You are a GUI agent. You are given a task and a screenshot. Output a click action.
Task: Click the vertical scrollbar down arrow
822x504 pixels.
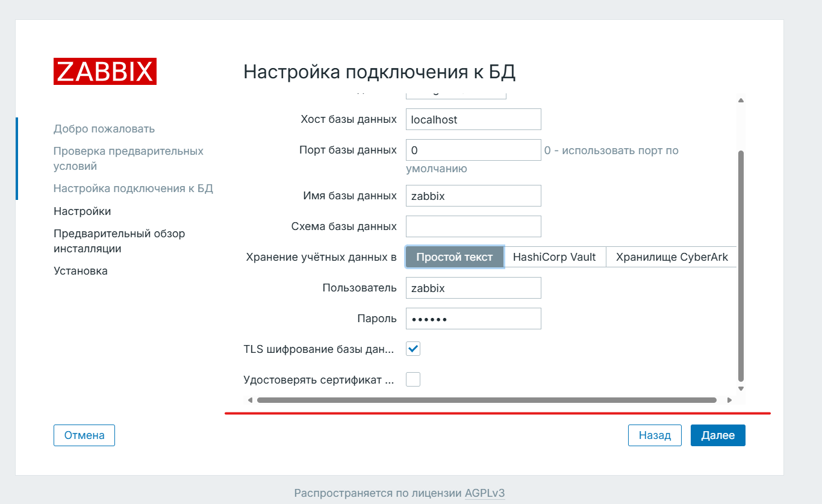click(741, 389)
